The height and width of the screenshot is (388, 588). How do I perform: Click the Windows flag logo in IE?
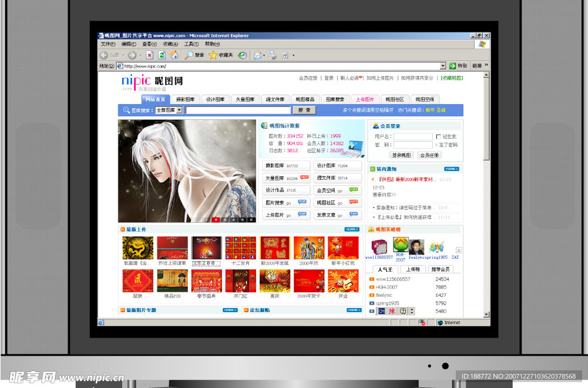pyautogui.click(x=482, y=44)
